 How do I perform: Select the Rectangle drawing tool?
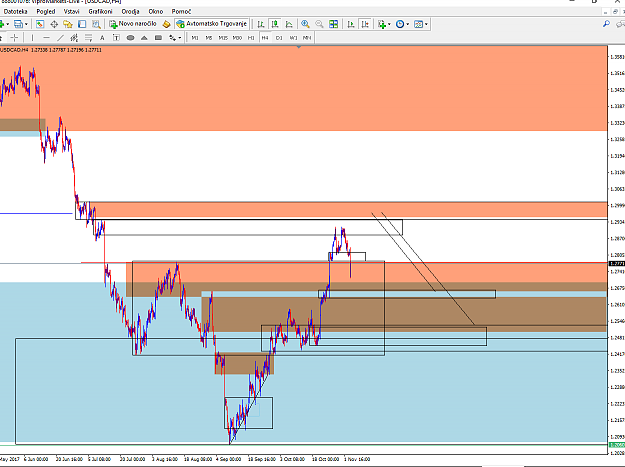(x=158, y=38)
